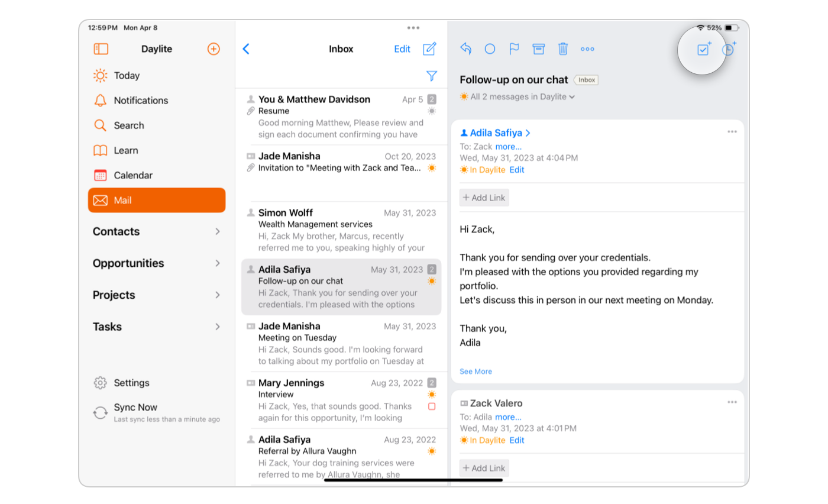This screenshot has height=504, width=828.
Task: Archive the message with the box icon
Action: [x=538, y=49]
